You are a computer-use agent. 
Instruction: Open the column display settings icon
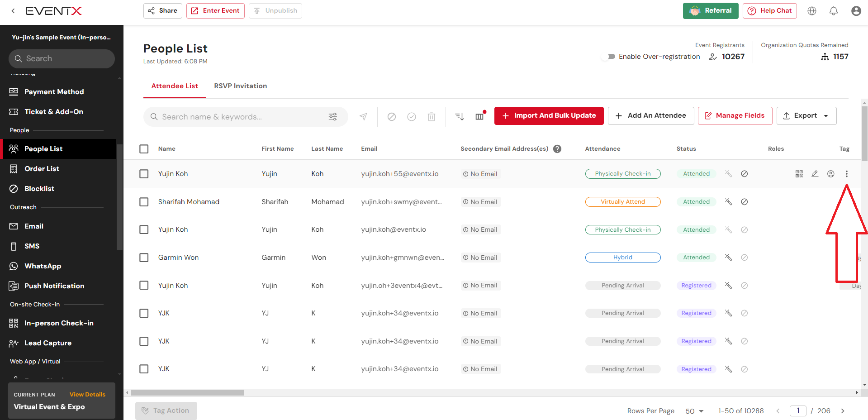pyautogui.click(x=480, y=116)
